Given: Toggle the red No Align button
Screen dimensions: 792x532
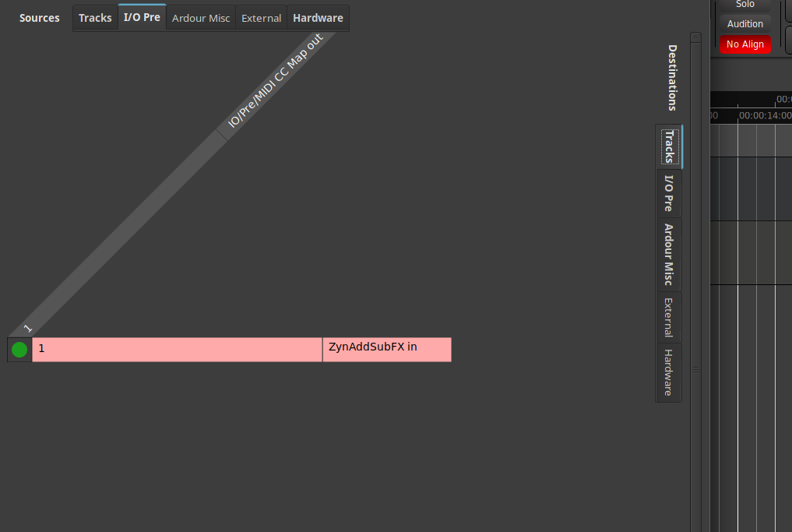Looking at the screenshot, I should 744,44.
